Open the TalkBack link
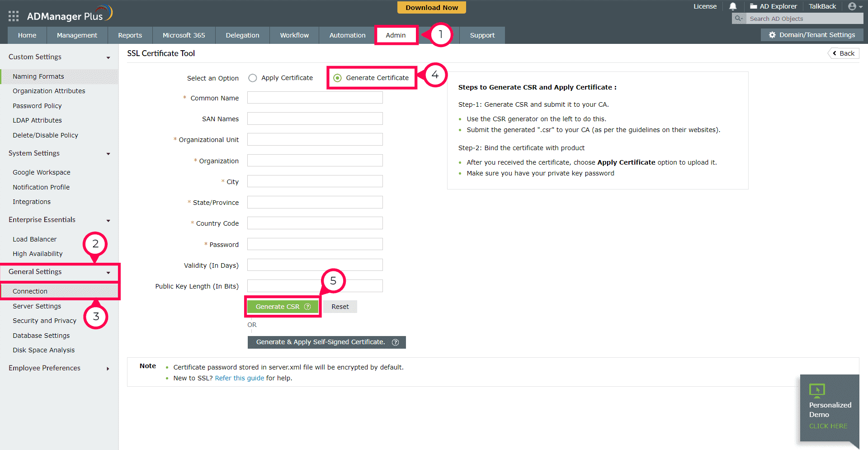This screenshot has width=868, height=450. click(822, 6)
